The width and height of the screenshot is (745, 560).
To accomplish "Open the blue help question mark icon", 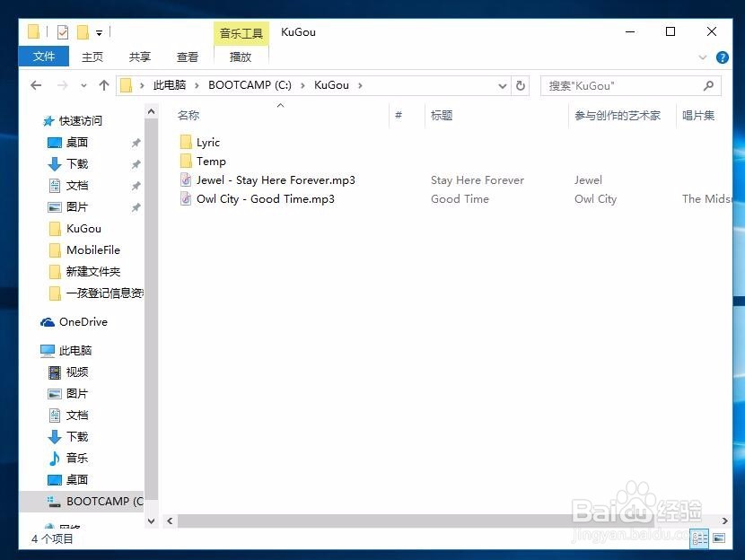I will pyautogui.click(x=723, y=57).
